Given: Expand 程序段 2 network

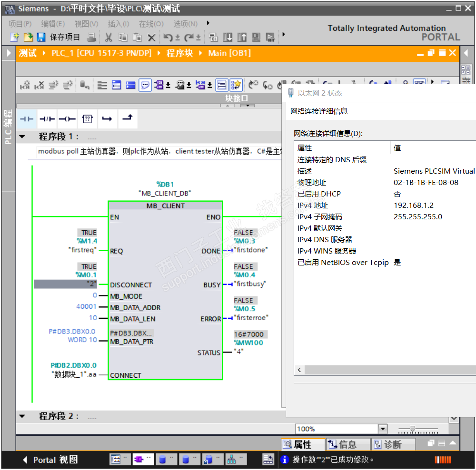Looking at the screenshot, I should pos(22,416).
